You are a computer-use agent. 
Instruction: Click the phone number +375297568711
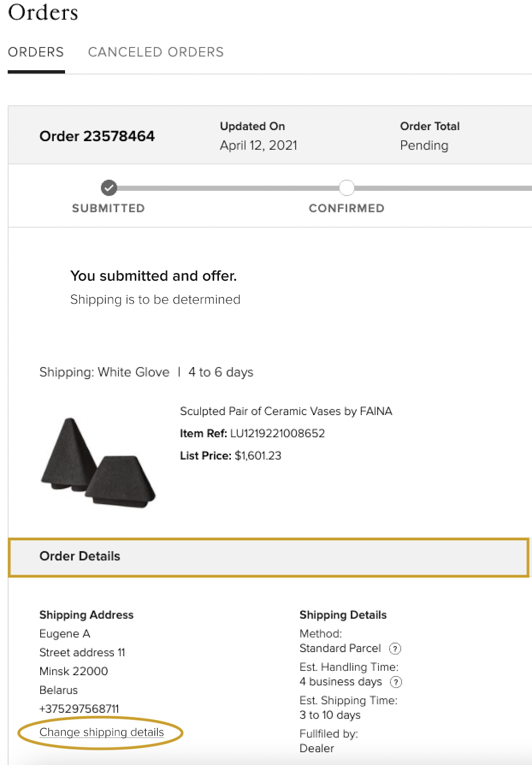(79, 709)
